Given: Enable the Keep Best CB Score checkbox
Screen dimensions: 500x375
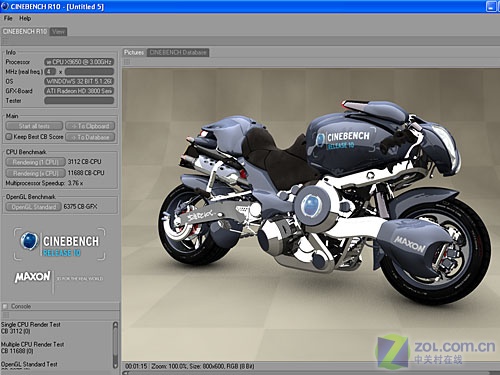Looking at the screenshot, I should 9,137.
